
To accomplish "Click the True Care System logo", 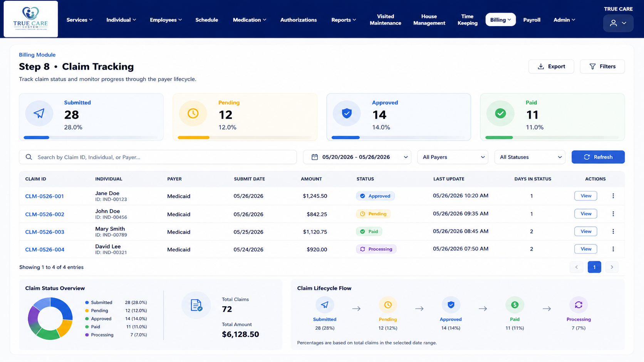I will click(x=31, y=19).
